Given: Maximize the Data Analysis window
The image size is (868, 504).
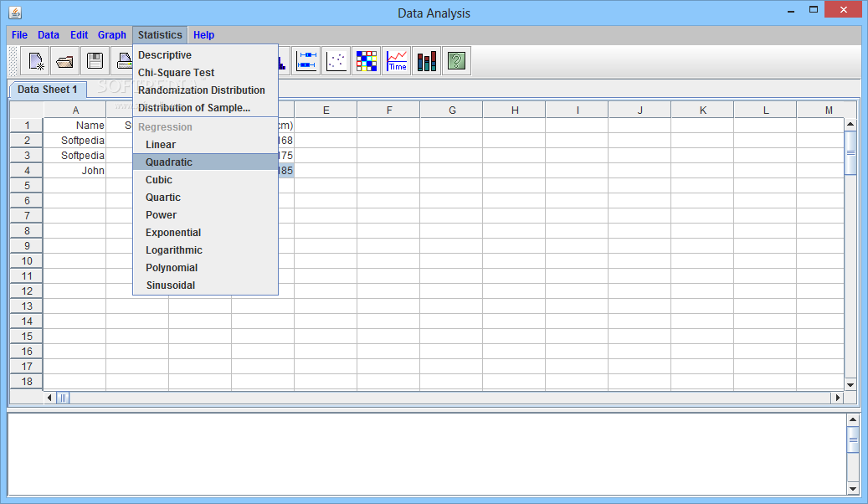Looking at the screenshot, I should 814,10.
